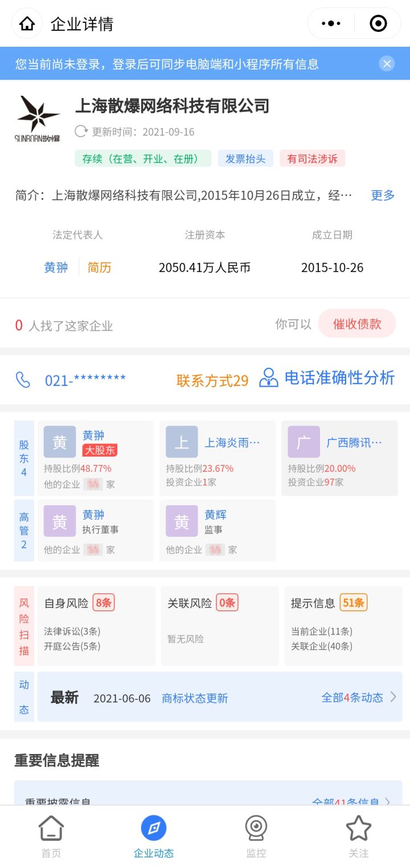Open 开庭公告(5条) entry
Image resolution: width=410 pixels, height=868 pixels.
[72, 646]
